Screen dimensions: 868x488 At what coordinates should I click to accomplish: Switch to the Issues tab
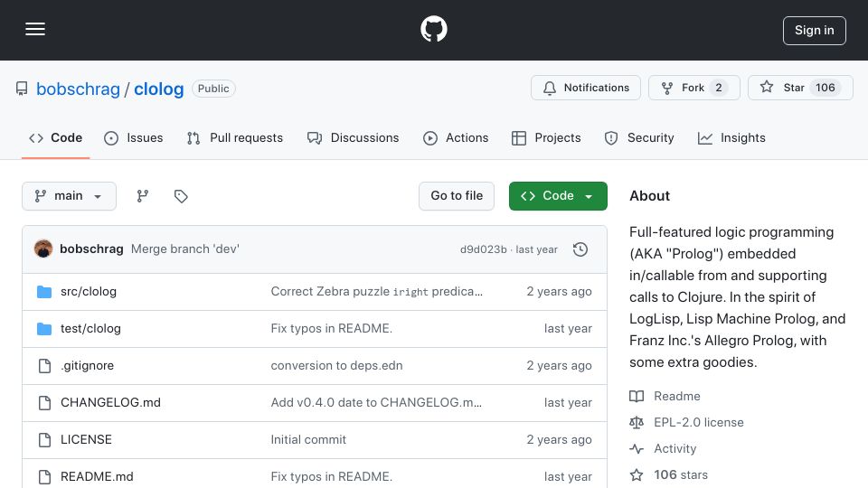click(134, 137)
